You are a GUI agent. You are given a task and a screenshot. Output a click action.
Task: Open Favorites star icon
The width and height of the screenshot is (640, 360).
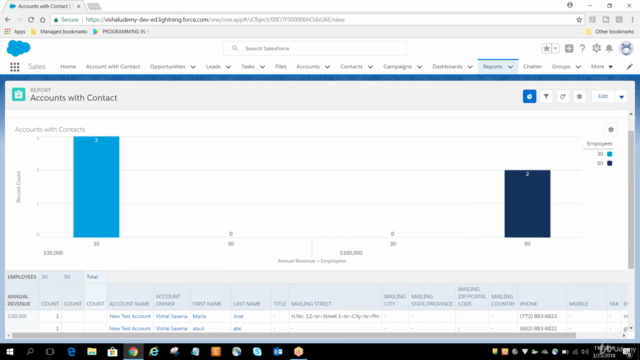(x=546, y=49)
